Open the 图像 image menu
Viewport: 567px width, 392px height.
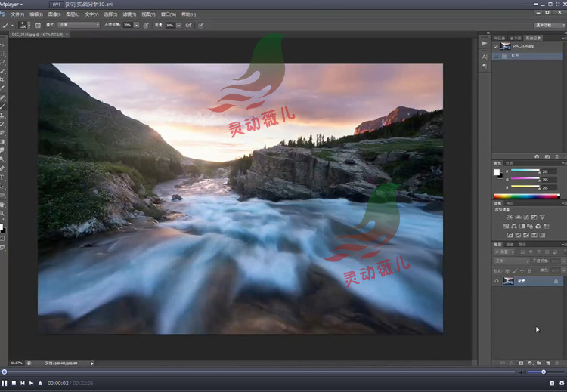[54, 14]
